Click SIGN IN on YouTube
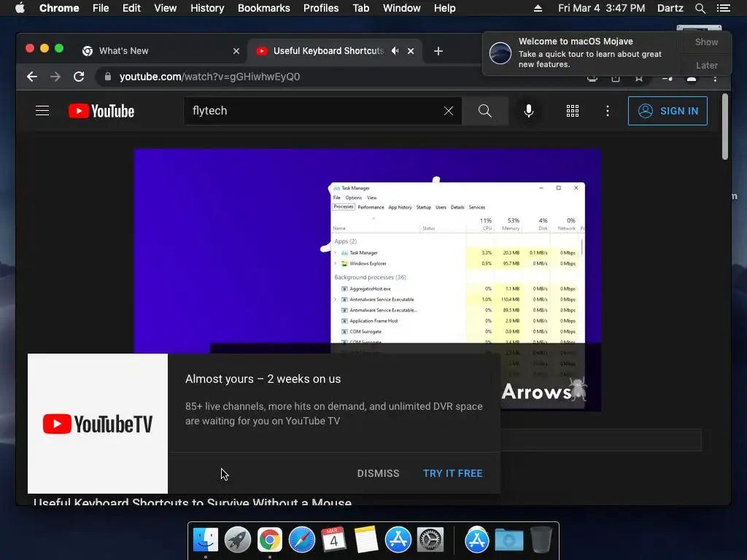 click(667, 111)
